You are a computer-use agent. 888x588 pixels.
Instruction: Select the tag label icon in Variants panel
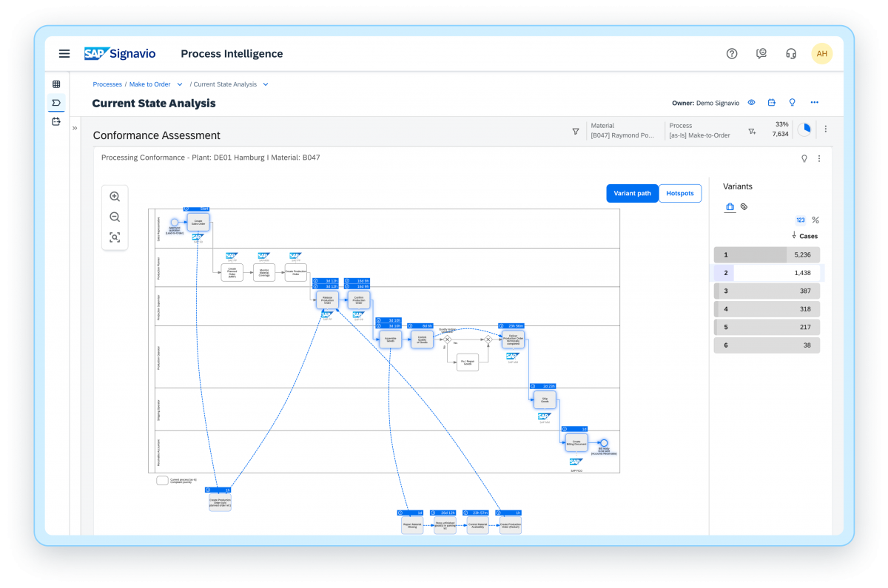click(x=744, y=206)
